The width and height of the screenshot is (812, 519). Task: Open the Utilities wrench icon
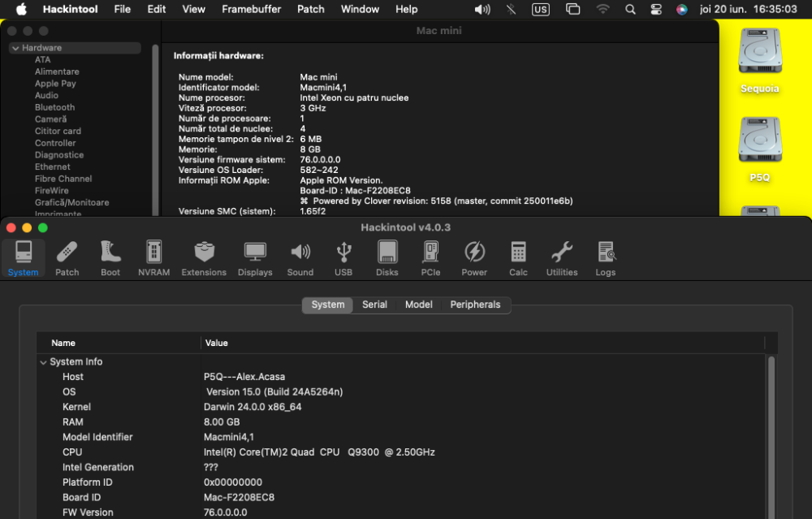[562, 258]
